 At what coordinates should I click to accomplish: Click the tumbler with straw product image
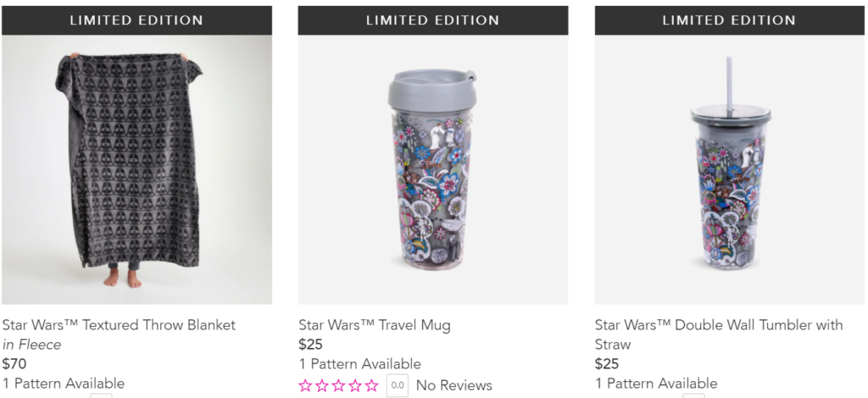coord(730,169)
